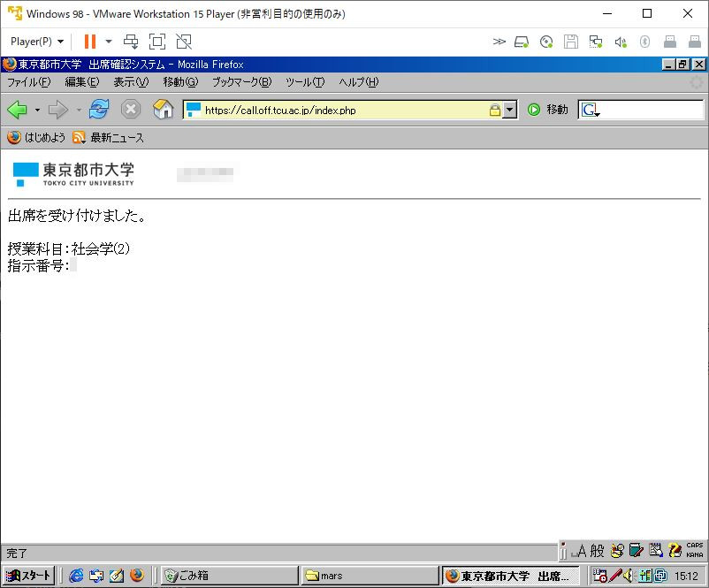
Task: Pause the virtual machine from VMware toolbar
Action: pos(90,42)
